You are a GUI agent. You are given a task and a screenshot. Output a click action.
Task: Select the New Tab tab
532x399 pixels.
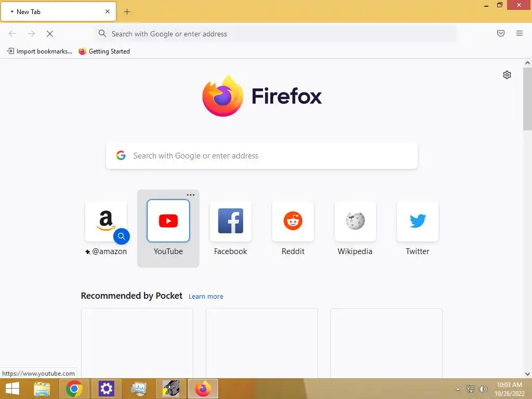(x=58, y=11)
